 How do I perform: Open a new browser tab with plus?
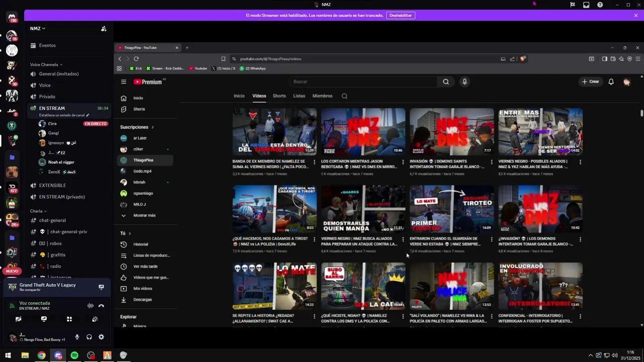(187, 48)
